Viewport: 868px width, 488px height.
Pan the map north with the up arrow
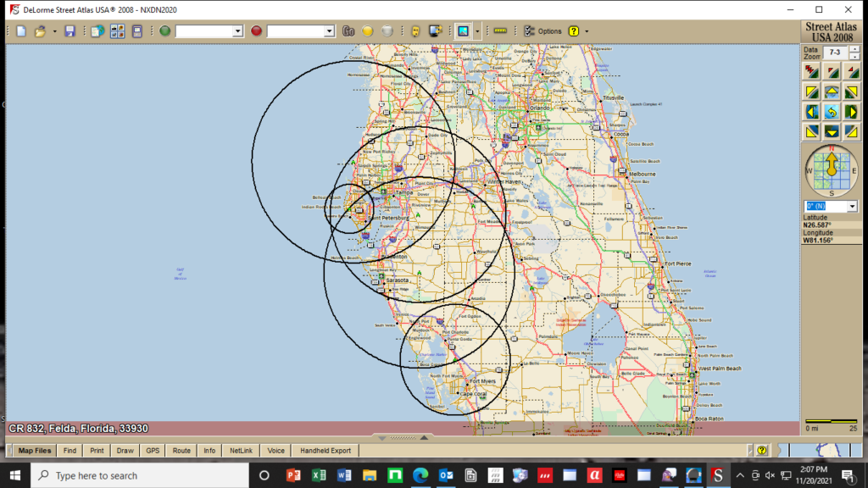[x=831, y=91]
